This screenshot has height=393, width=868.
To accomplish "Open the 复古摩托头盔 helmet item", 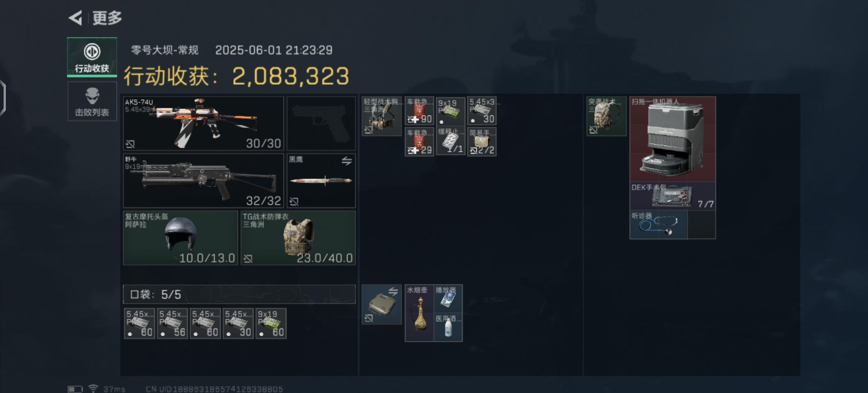I will click(x=180, y=238).
